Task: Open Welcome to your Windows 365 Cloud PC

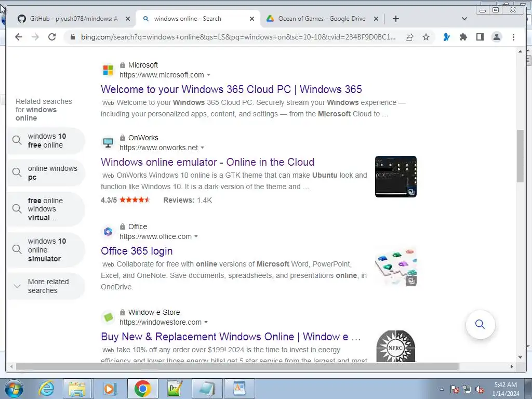Action: click(231, 89)
